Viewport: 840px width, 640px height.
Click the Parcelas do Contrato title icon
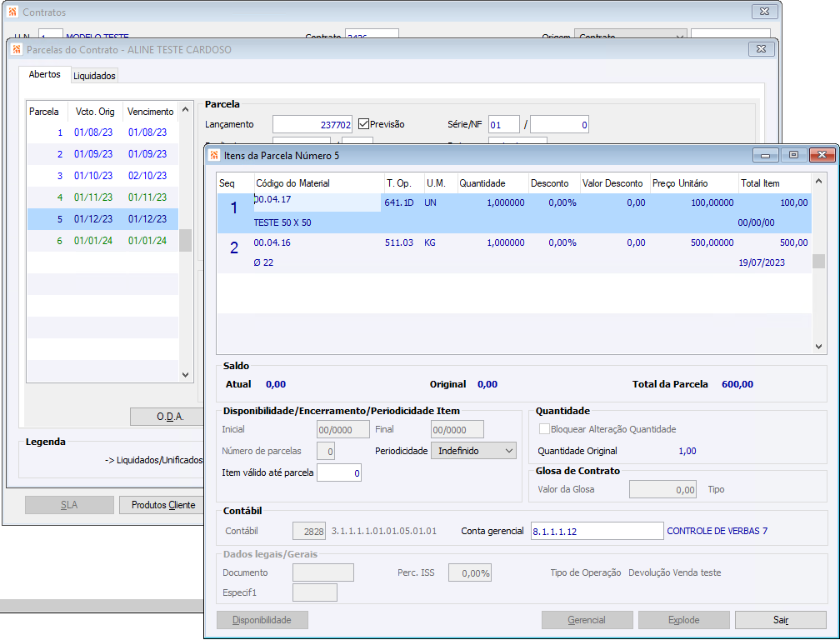click(x=17, y=50)
